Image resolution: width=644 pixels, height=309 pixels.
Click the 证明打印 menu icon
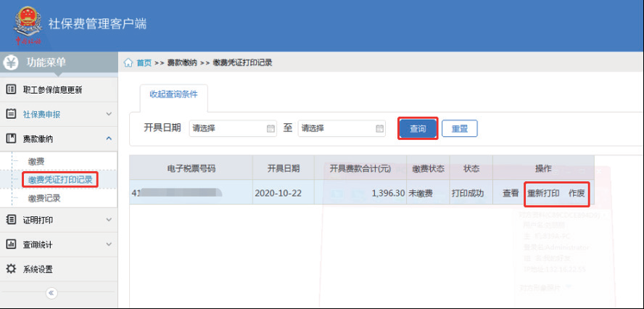pos(11,220)
